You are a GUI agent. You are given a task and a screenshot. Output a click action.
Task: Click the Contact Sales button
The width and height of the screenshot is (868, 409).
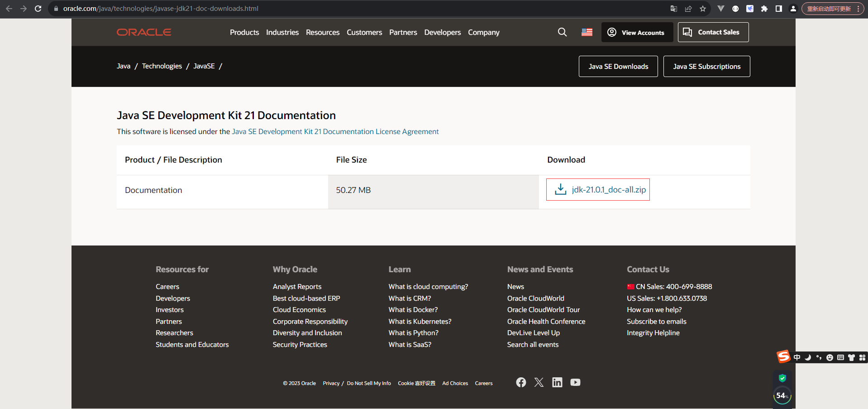713,32
